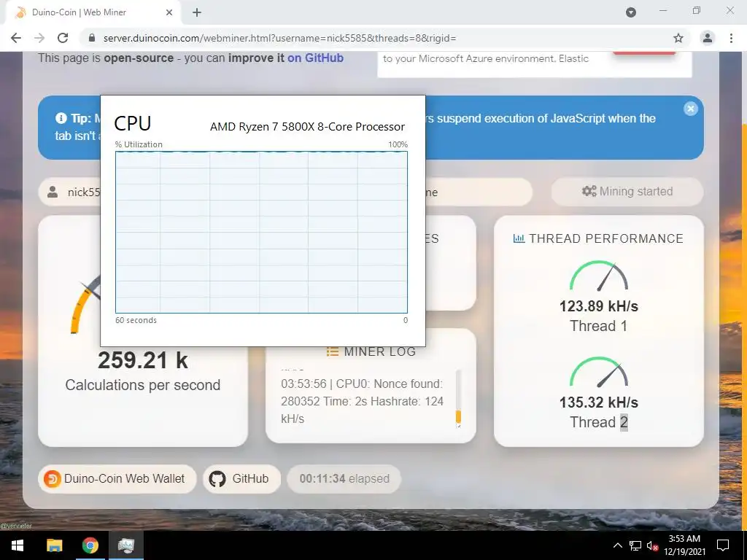Click the gears icon in Mining started

pos(589,191)
